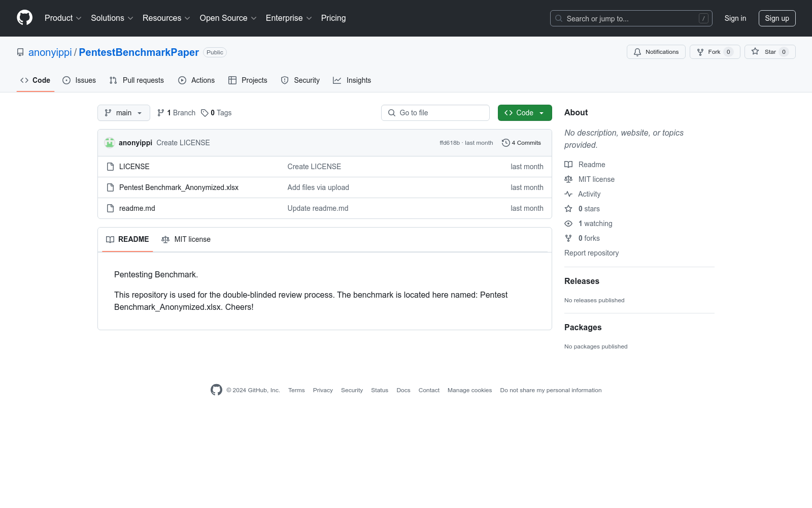Open Manage cookies footer link
This screenshot has width=812, height=508.
pos(469,390)
